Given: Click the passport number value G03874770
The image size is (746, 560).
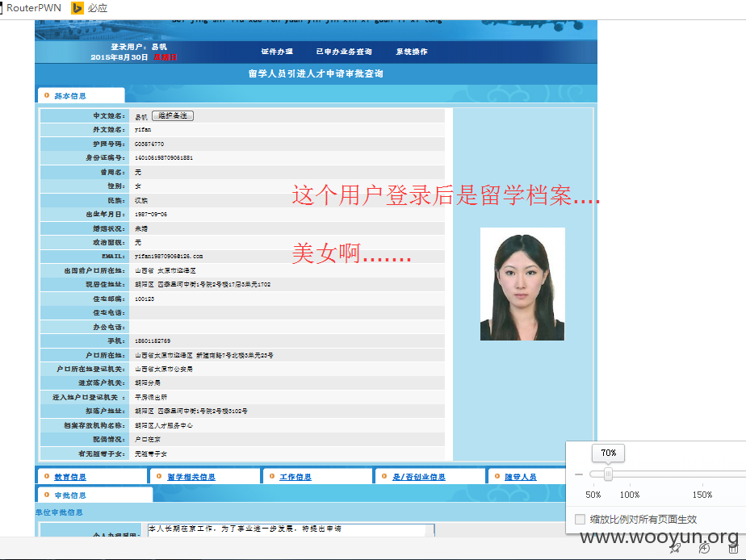Looking at the screenshot, I should point(149,144).
